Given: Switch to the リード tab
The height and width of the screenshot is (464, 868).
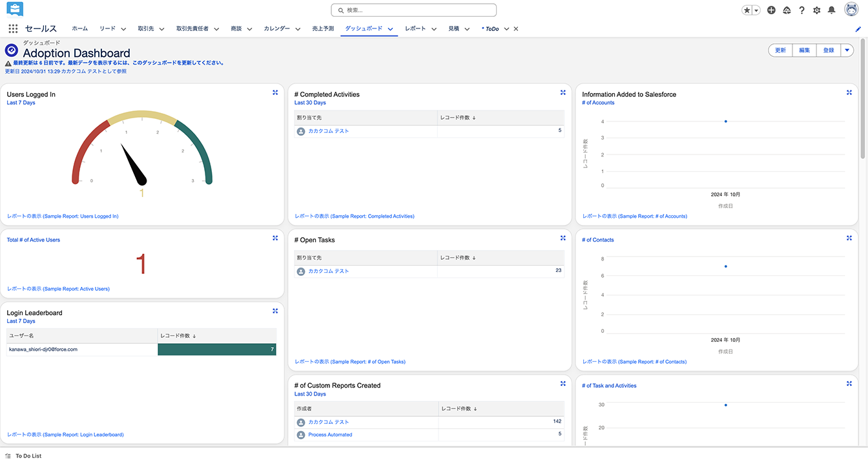Looking at the screenshot, I should [x=107, y=29].
